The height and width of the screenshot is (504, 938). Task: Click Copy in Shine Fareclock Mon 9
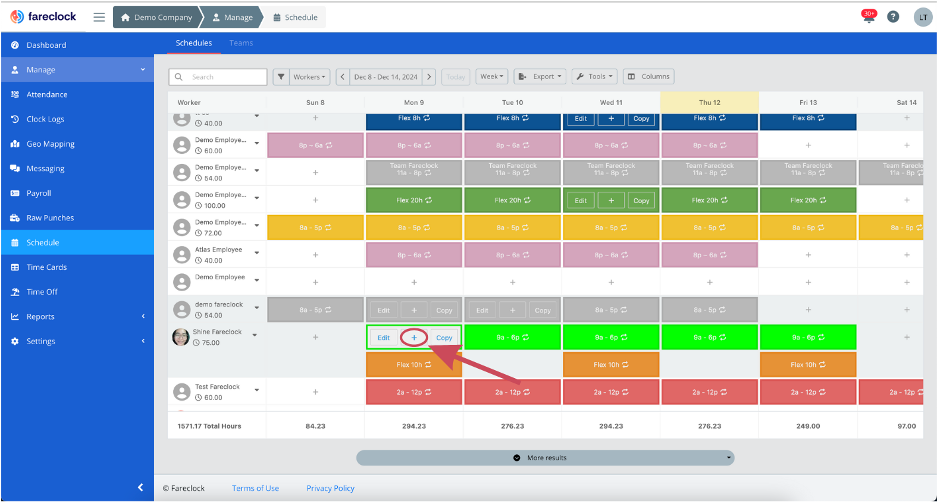point(444,337)
